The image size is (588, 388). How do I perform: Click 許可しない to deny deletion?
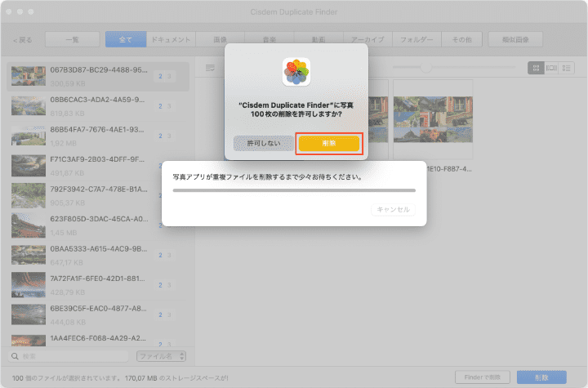point(263,143)
